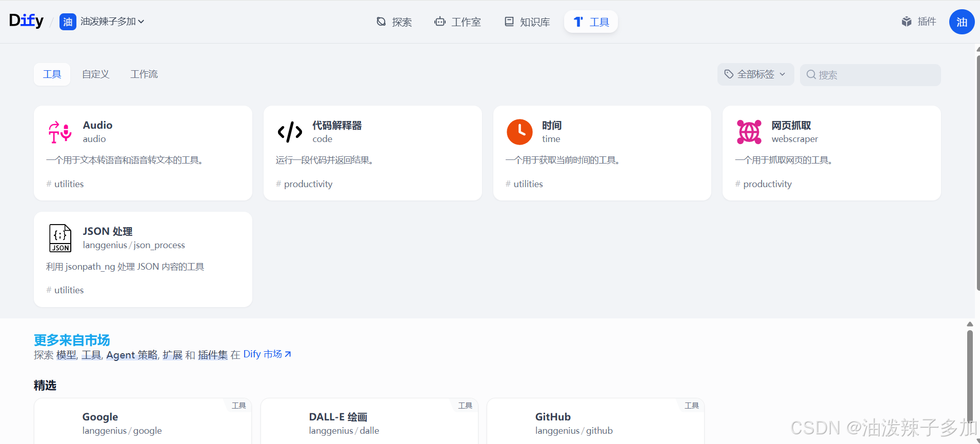Viewport: 980px width, 444px height.
Task: Click the 工具 hammer icon in navbar
Action: click(x=578, y=22)
